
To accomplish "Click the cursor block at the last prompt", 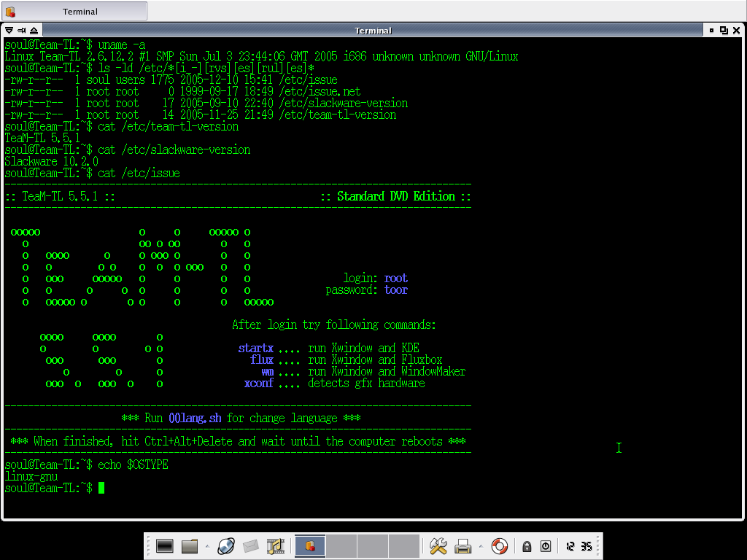I will tap(101, 488).
